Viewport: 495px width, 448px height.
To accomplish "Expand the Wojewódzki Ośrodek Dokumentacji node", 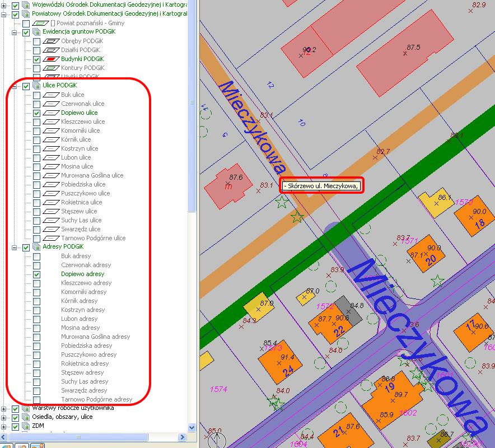I will pyautogui.click(x=4, y=5).
